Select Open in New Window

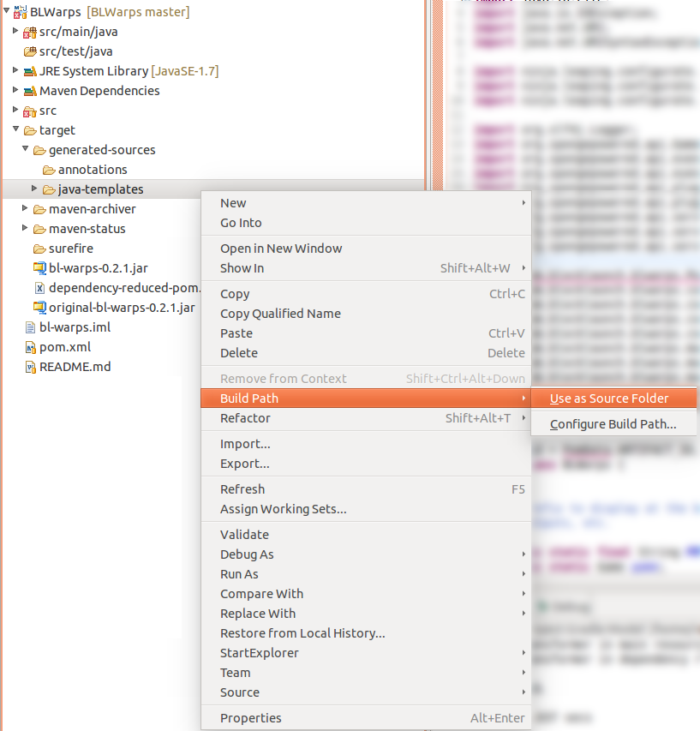[366, 249]
